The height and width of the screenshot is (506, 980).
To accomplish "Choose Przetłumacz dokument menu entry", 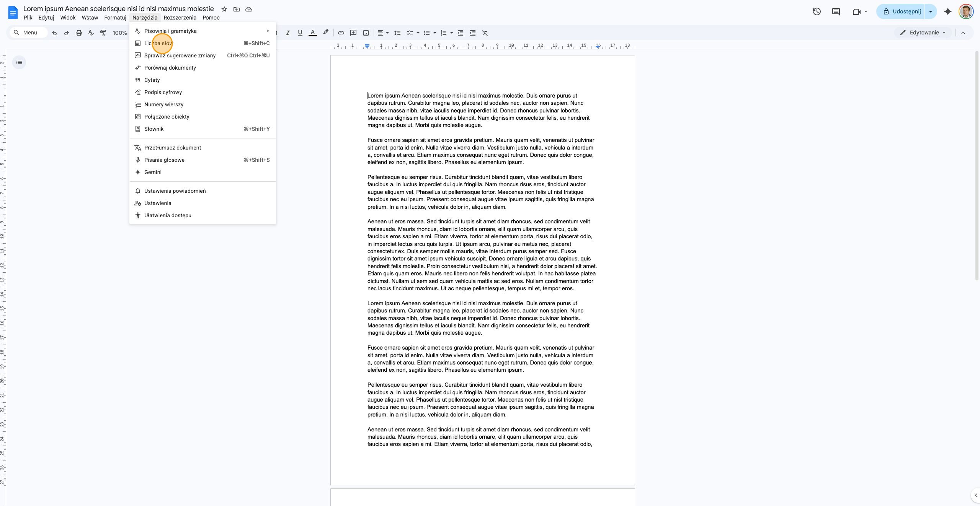I will coord(203,148).
